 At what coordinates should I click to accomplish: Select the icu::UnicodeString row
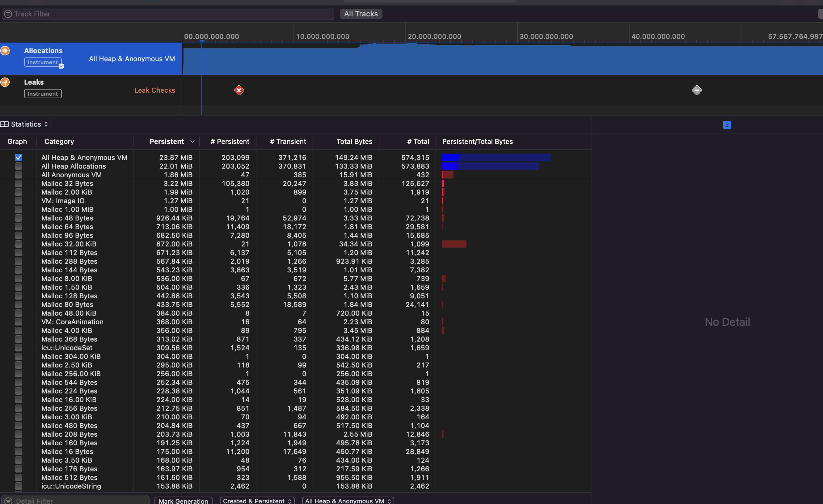pos(295,486)
